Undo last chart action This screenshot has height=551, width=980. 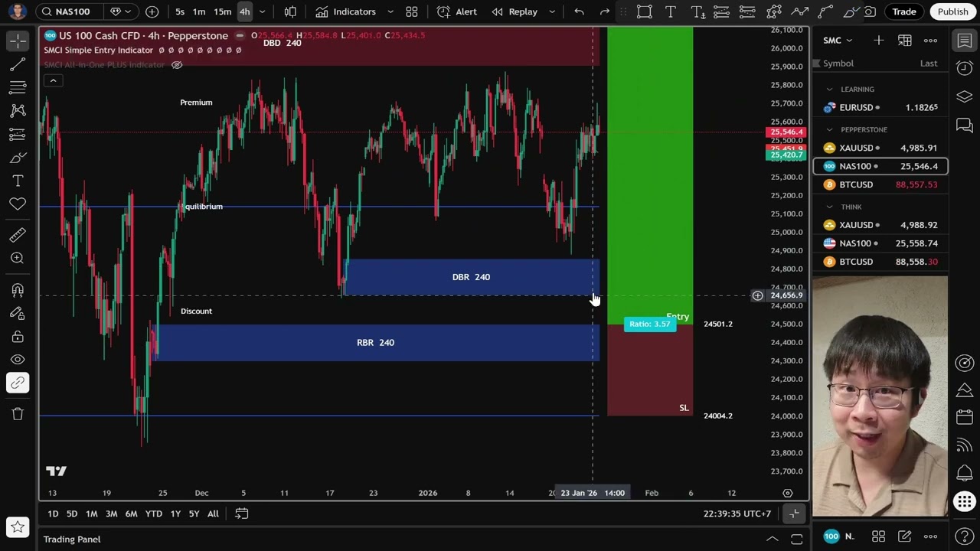tap(579, 11)
